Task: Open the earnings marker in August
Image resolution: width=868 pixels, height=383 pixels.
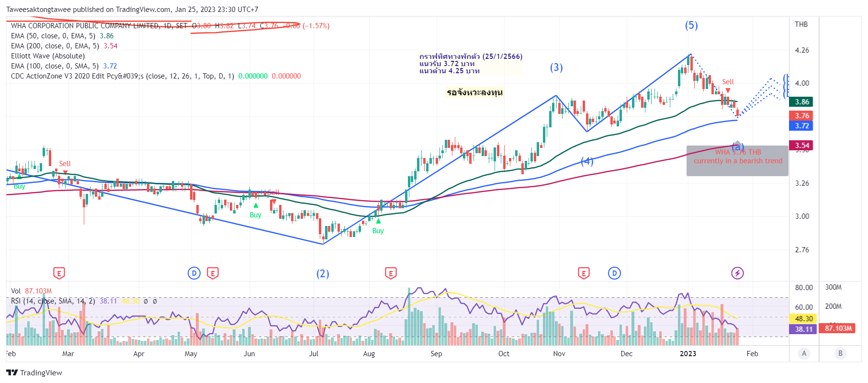Action: (391, 273)
